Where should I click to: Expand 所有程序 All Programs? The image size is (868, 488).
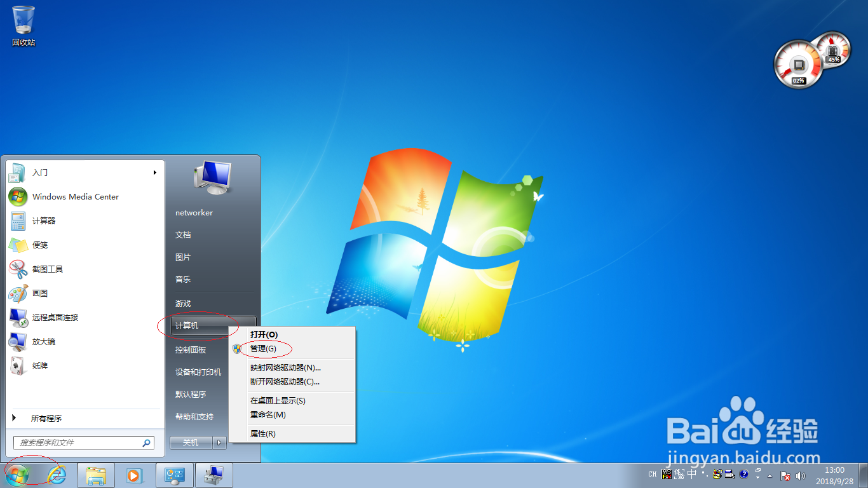click(86, 418)
